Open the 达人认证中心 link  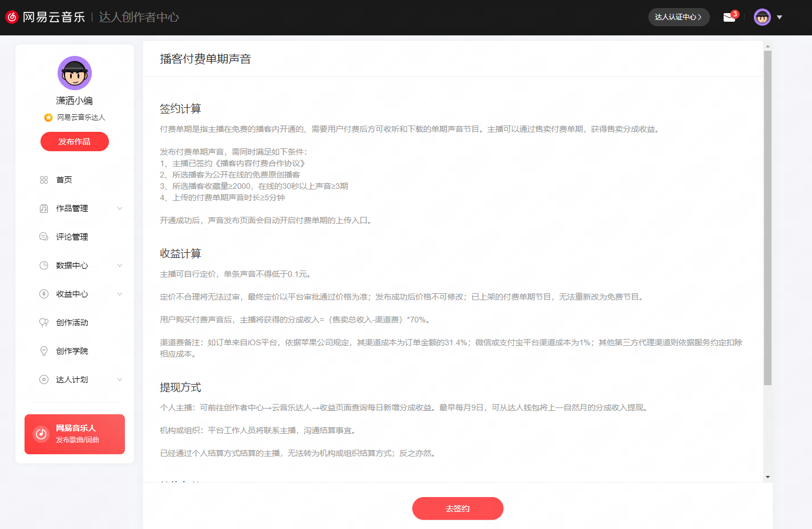coord(679,17)
